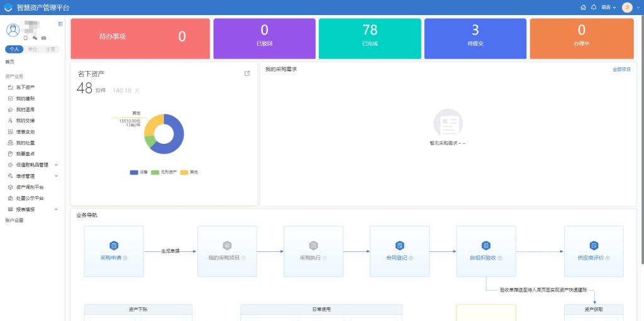Expand the 维修管理 sidebar menu
Screen dimensions: 644x321
click(x=56, y=176)
